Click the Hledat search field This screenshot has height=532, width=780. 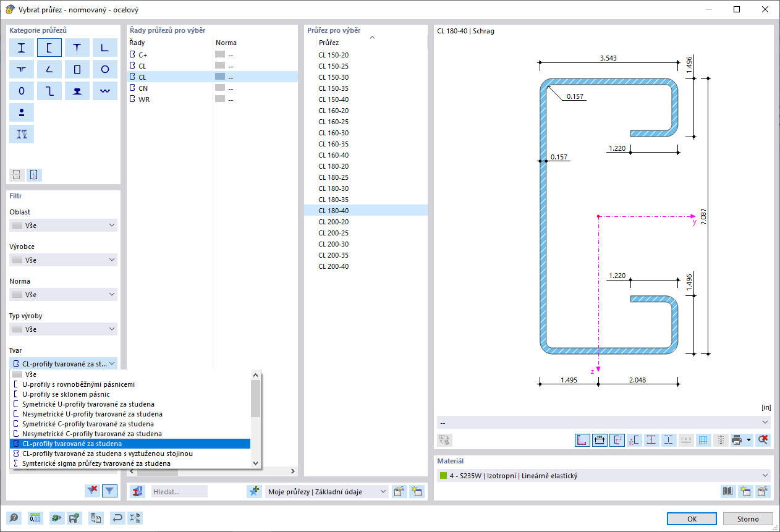pyautogui.click(x=179, y=492)
